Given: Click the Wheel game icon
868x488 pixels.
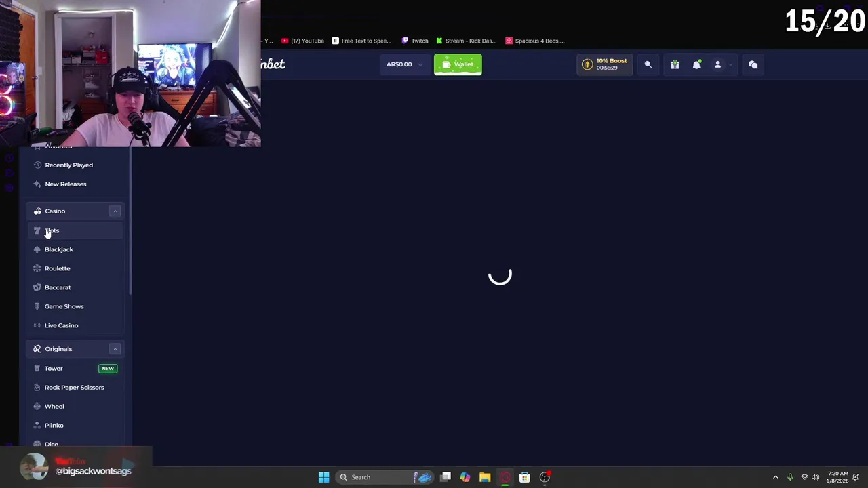Looking at the screenshot, I should coord(37,406).
